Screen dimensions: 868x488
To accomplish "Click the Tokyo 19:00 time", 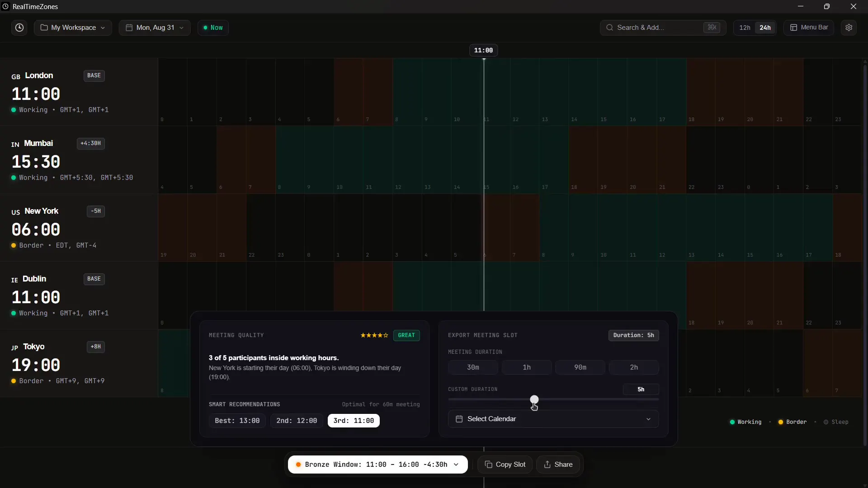I will (36, 365).
